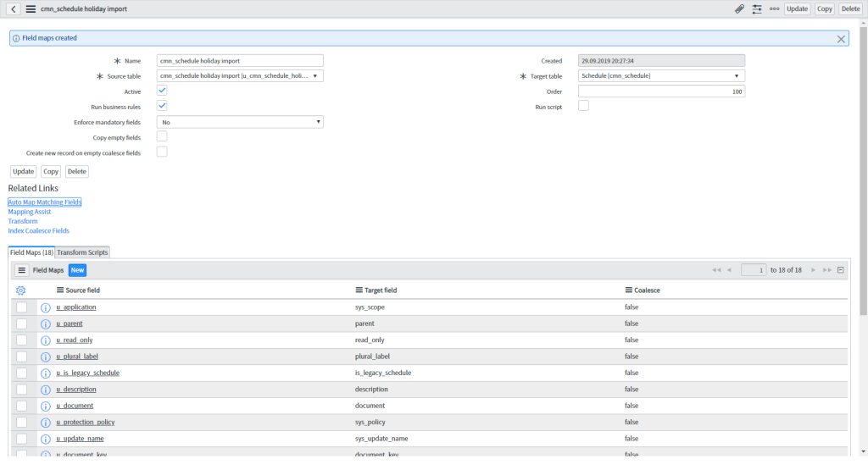Open the Source table dropdown

[241, 76]
